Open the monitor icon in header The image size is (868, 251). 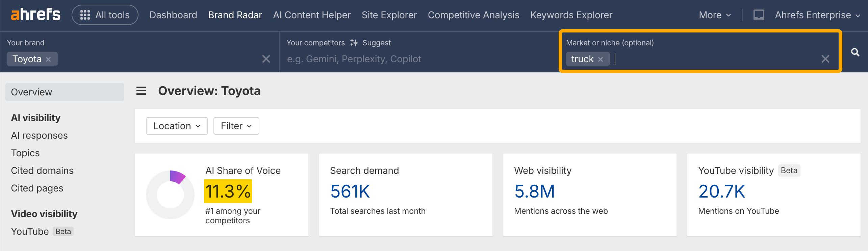pyautogui.click(x=759, y=15)
